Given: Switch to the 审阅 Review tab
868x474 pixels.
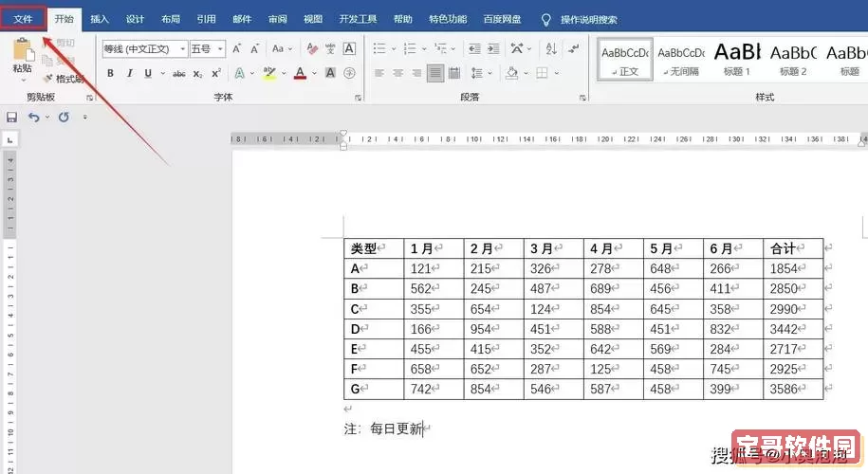Looking at the screenshot, I should point(277,19).
